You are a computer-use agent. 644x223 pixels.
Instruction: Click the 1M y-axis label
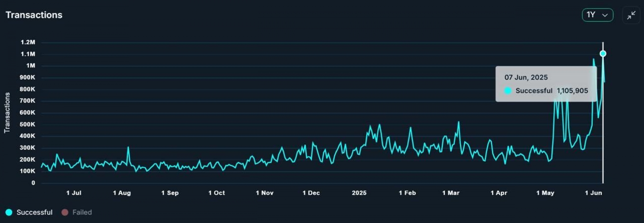tap(31, 66)
